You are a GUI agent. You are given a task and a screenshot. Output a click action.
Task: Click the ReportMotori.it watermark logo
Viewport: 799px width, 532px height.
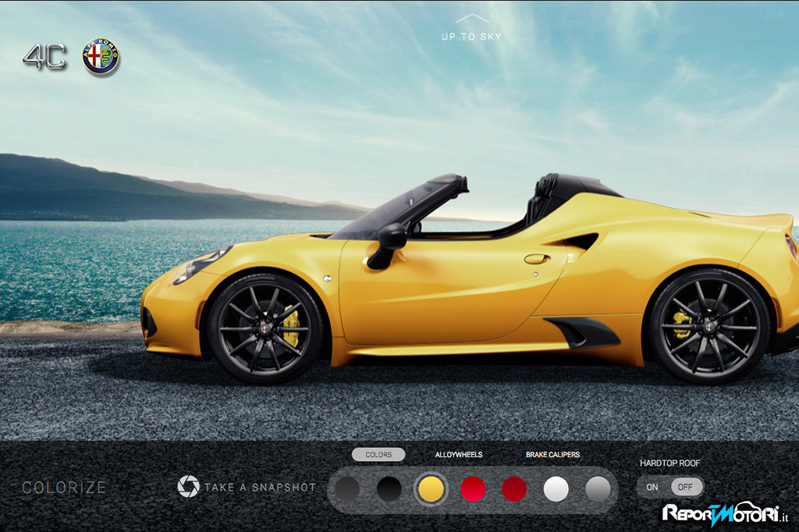[726, 512]
